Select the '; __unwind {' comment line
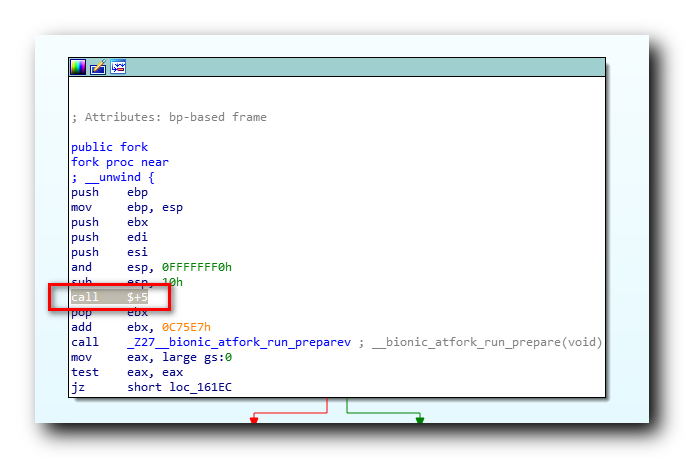The width and height of the screenshot is (684, 458). [113, 177]
